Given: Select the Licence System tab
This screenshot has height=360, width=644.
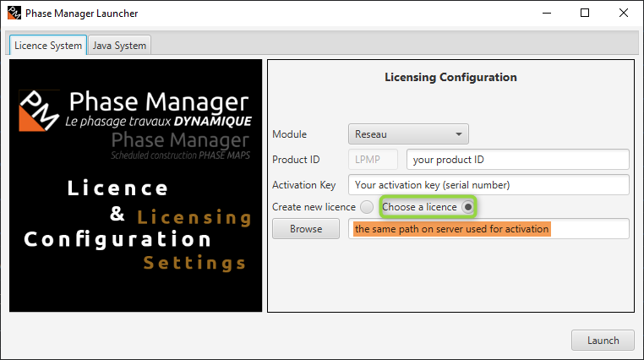Looking at the screenshot, I should (x=48, y=45).
